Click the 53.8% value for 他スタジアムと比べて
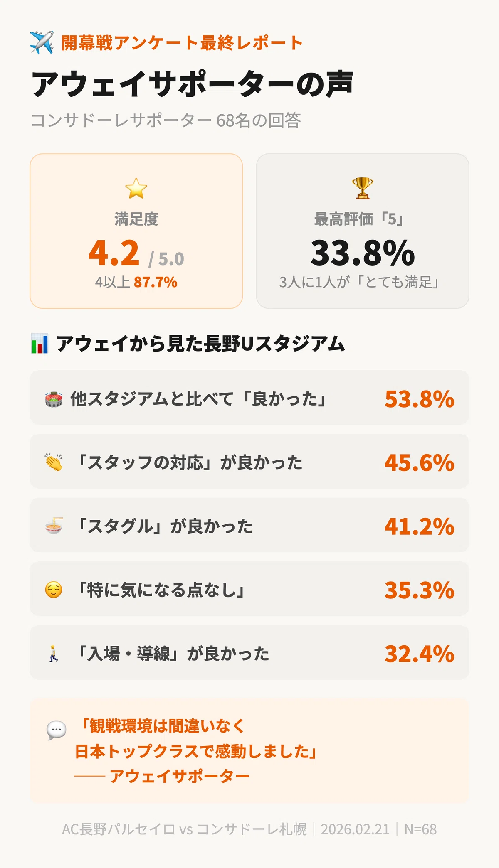The width and height of the screenshot is (499, 868). click(x=419, y=399)
